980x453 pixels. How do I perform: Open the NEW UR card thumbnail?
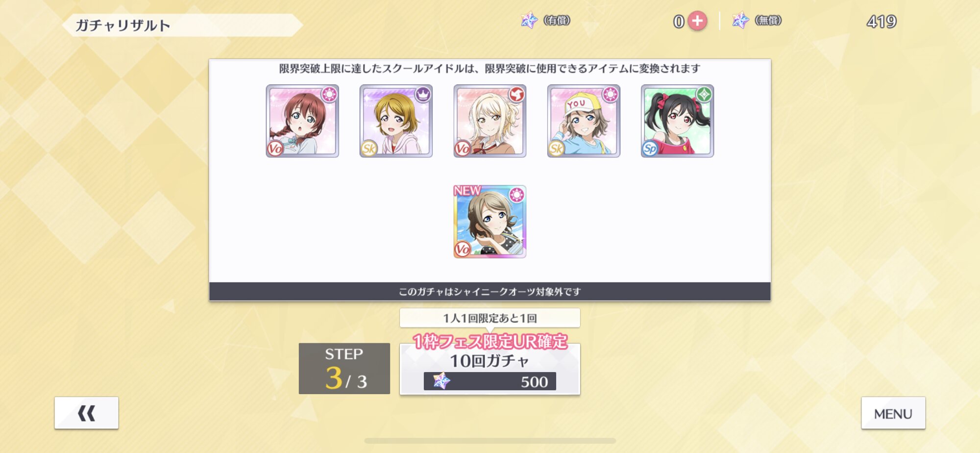490,222
